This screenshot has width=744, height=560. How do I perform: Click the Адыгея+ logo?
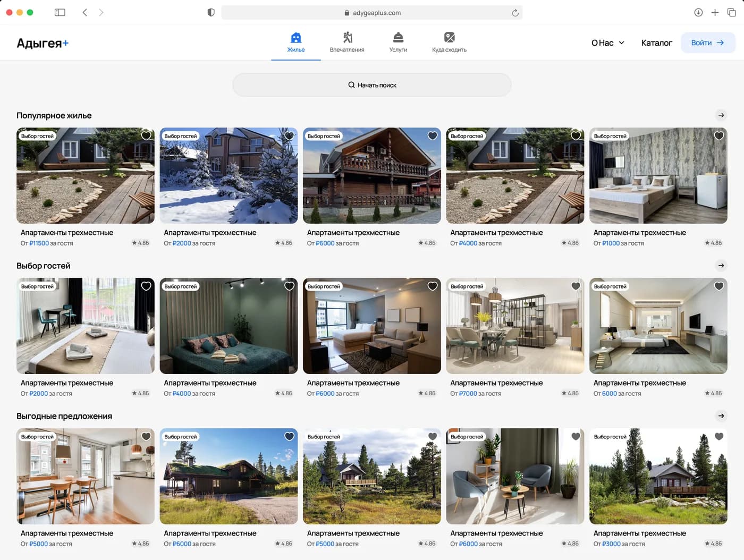43,43
